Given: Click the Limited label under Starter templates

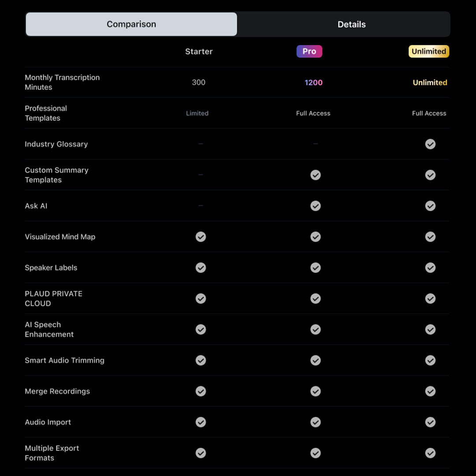Looking at the screenshot, I should pos(197,113).
